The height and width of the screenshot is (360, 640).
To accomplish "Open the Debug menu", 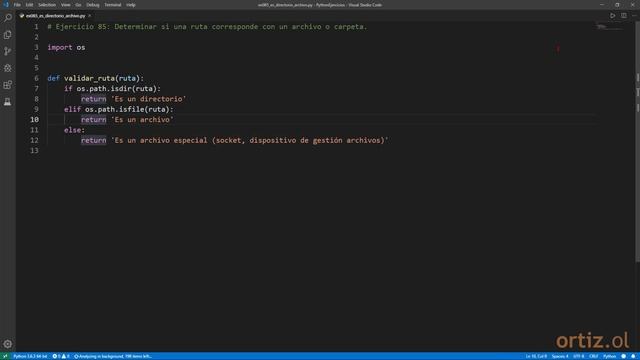I will [93, 5].
